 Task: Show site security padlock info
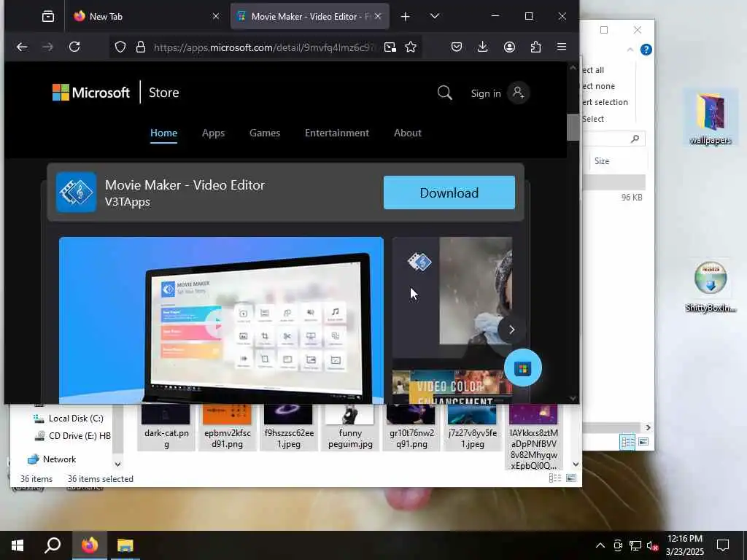tap(141, 47)
